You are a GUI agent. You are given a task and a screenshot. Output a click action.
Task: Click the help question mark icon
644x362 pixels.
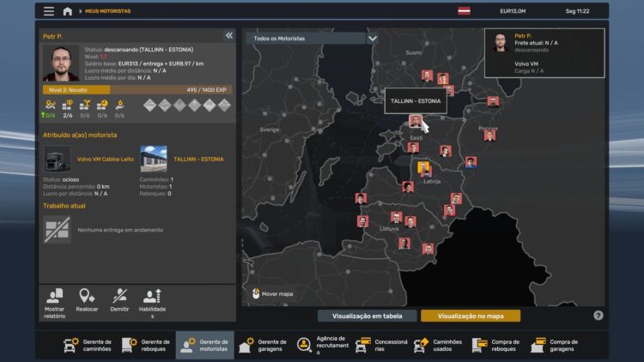tap(598, 315)
